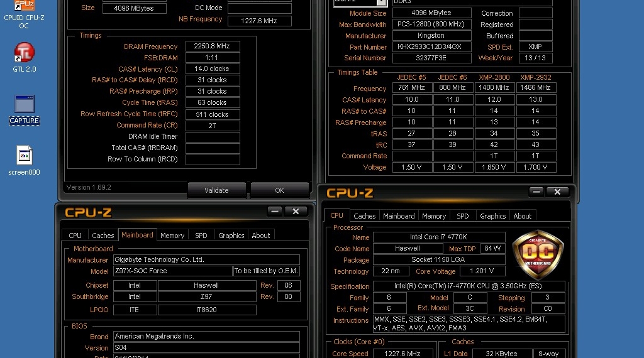Open About tab in Mainboard window

pyautogui.click(x=261, y=236)
